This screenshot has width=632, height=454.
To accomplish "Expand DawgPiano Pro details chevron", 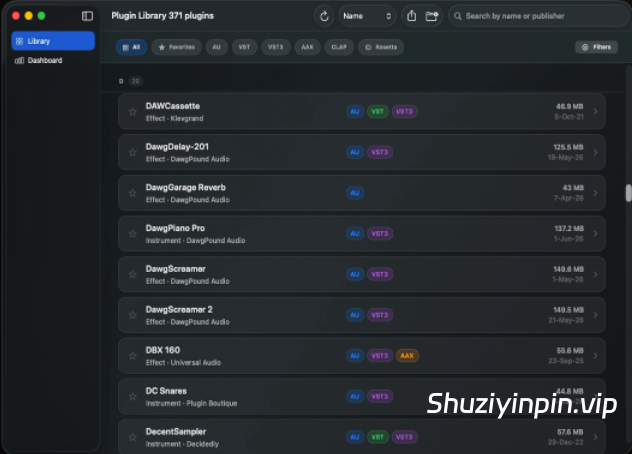I will (595, 234).
